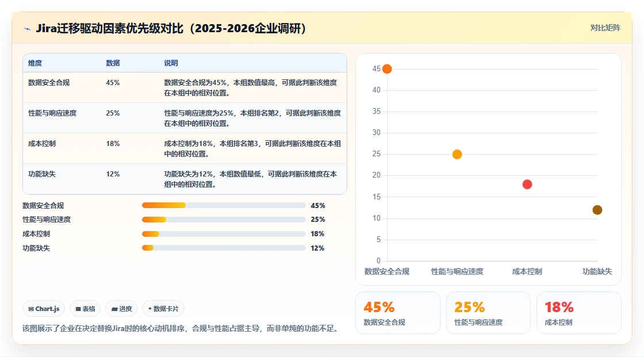Click the 数据安全合规 progress bar
The height and width of the screenshot is (357, 644).
tap(224, 205)
